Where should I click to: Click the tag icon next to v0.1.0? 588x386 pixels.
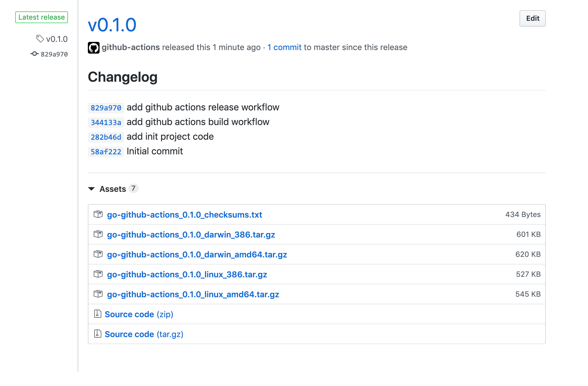(40, 38)
